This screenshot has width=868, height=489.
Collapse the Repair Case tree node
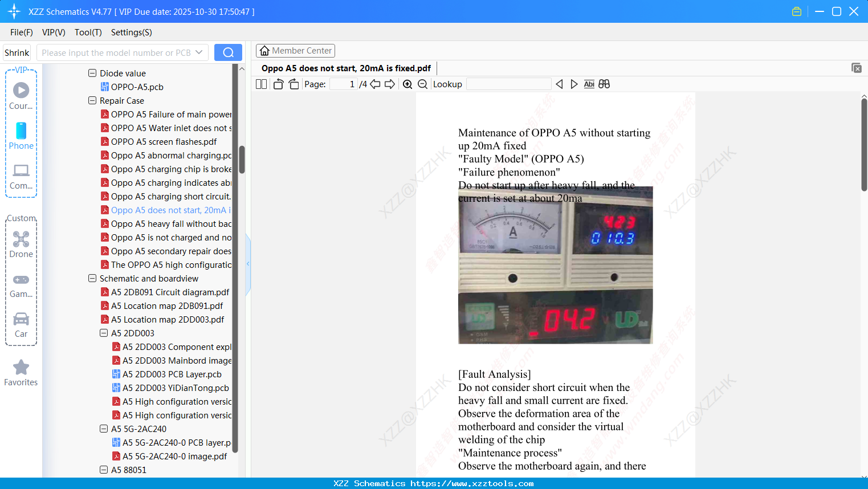(x=92, y=100)
